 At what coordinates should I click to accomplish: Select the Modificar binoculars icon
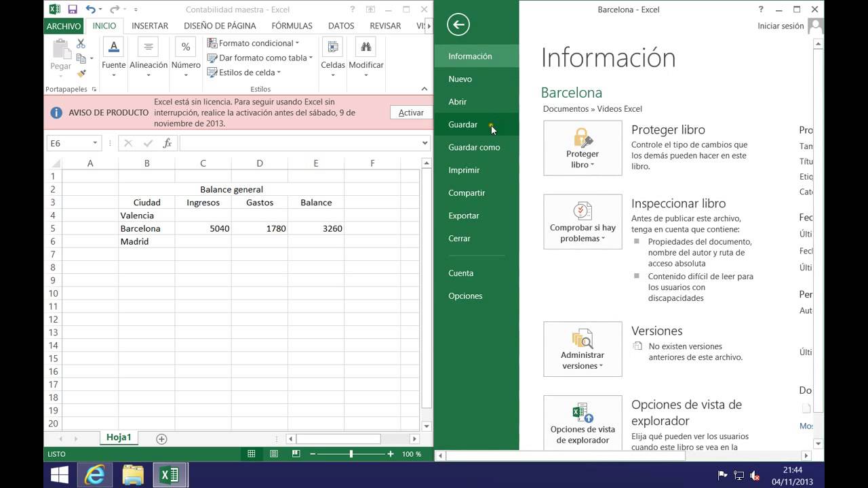(x=366, y=47)
